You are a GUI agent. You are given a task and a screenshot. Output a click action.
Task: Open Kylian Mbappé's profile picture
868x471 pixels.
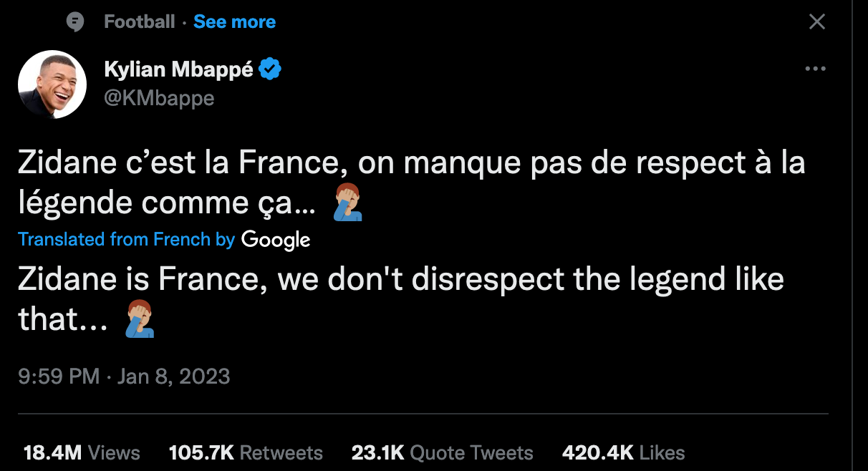pos(52,85)
